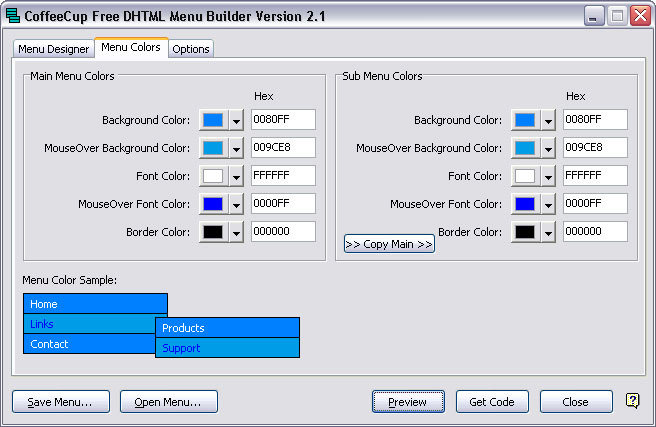Click Sub Menu MouseOver Font Color hex field
The width and height of the screenshot is (656, 427).
point(595,204)
